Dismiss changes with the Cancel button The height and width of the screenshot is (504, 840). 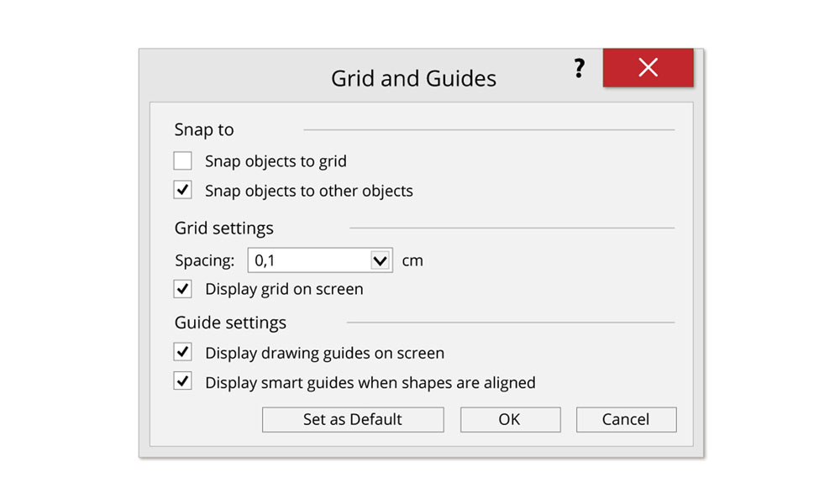coord(626,419)
